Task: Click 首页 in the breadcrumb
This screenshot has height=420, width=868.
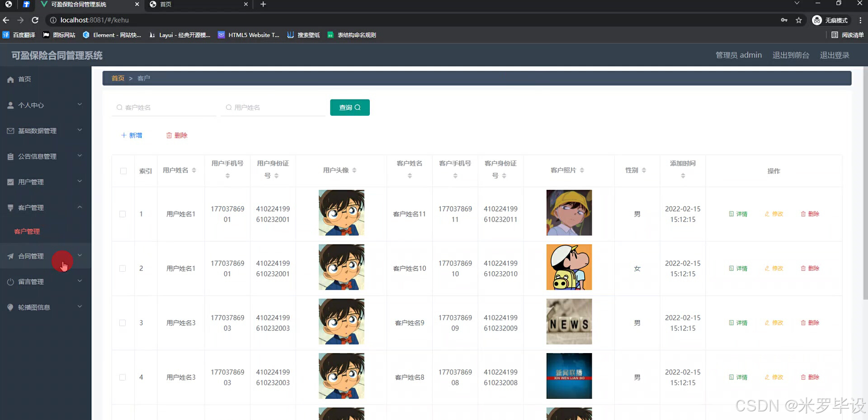Action: pos(118,78)
